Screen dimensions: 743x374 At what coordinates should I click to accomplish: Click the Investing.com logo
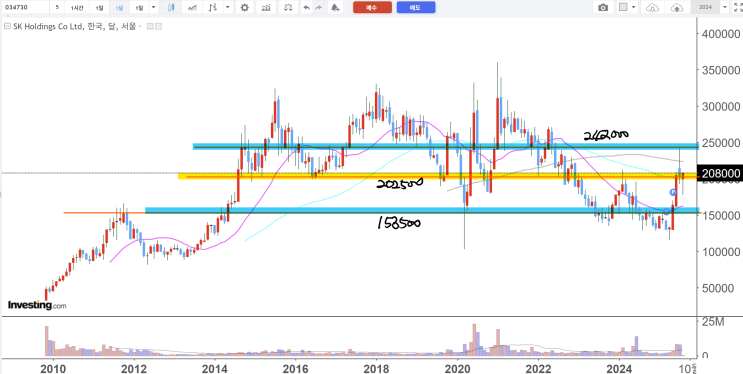(37, 305)
